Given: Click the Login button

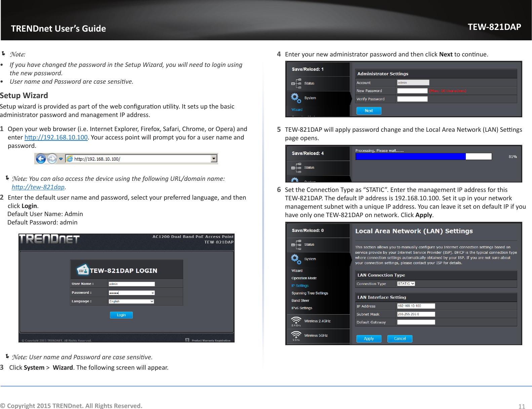Looking at the screenshot, I should (121, 315).
